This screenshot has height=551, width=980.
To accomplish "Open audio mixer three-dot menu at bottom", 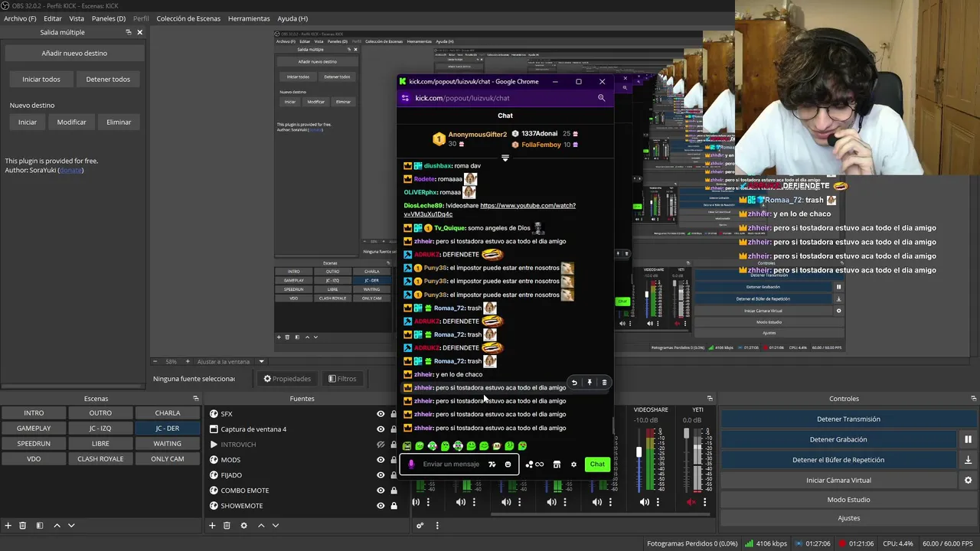I will [437, 526].
